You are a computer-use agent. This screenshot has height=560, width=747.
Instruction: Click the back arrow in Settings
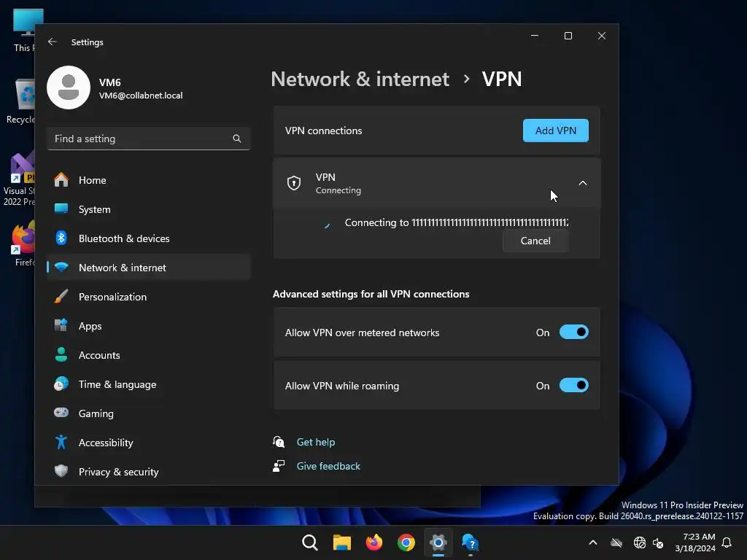pos(53,42)
